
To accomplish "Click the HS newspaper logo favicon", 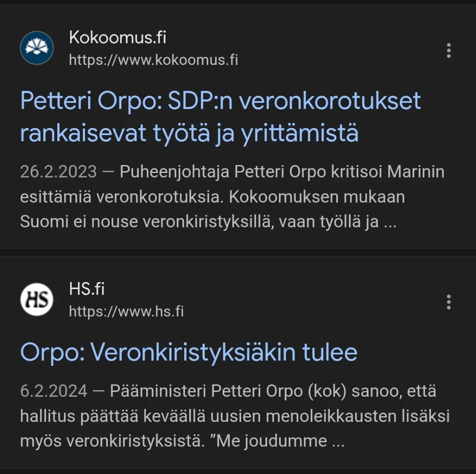I will (36, 299).
